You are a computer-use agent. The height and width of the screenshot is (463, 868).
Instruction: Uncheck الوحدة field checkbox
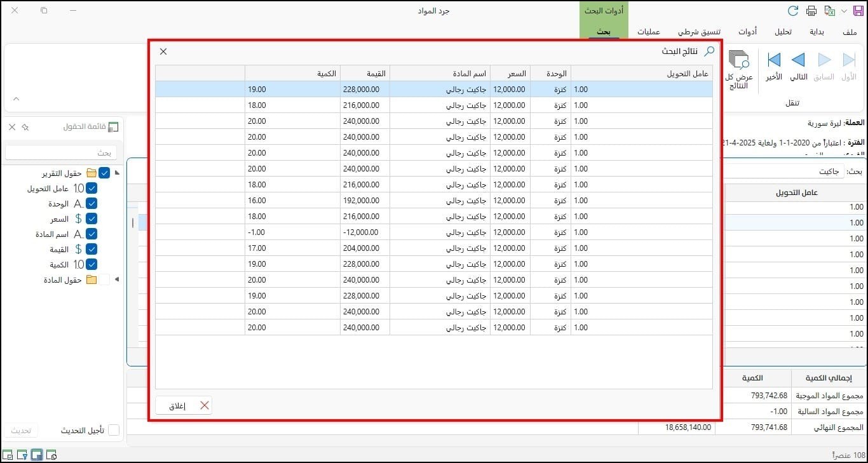pos(92,203)
